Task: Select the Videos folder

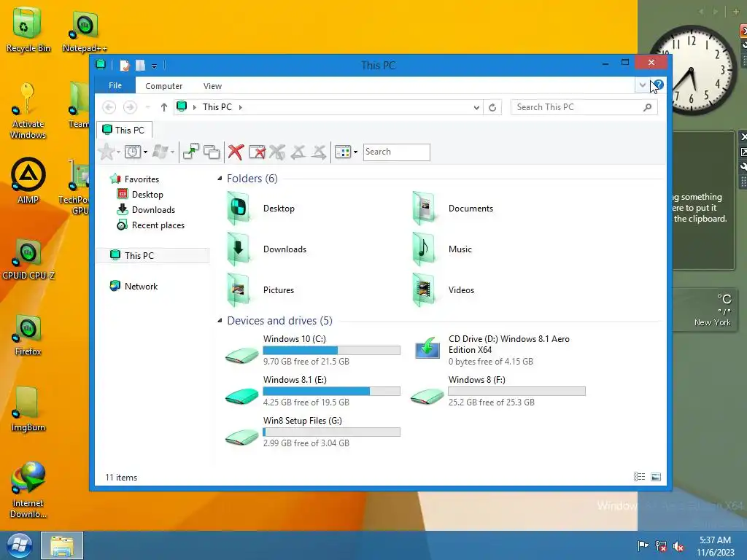Action: [x=444, y=290]
